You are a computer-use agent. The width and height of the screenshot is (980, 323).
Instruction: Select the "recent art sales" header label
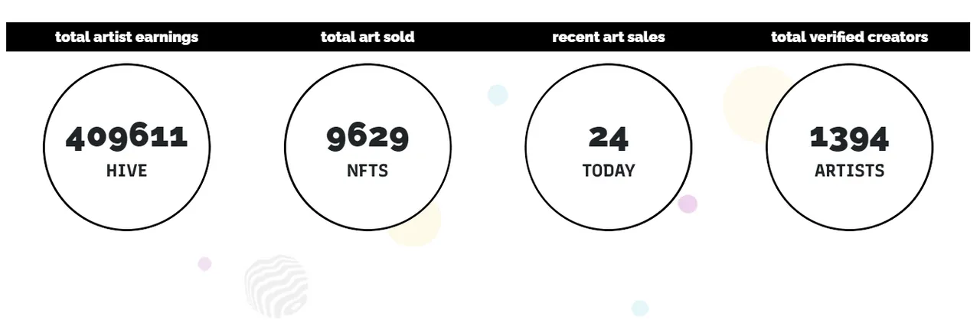click(x=609, y=37)
